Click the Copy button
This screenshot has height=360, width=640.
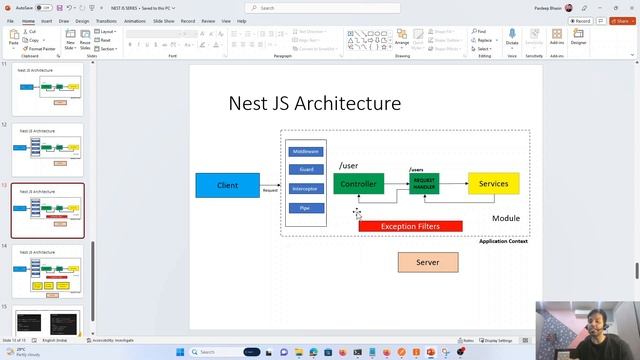pyautogui.click(x=31, y=40)
